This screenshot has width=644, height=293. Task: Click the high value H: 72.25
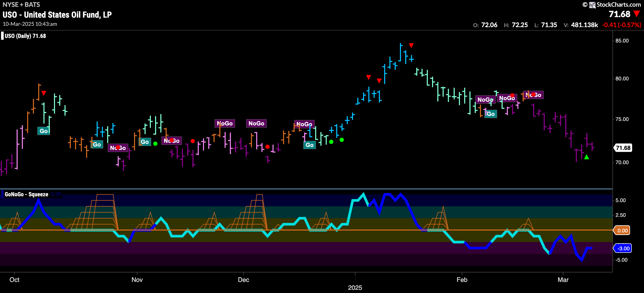(516, 25)
